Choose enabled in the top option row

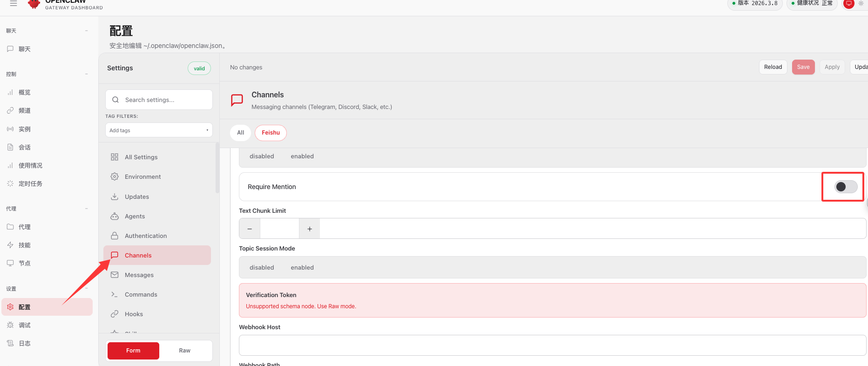click(302, 156)
